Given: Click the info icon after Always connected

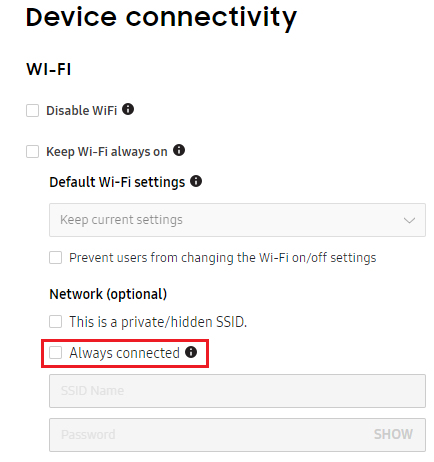Looking at the screenshot, I should tap(191, 352).
